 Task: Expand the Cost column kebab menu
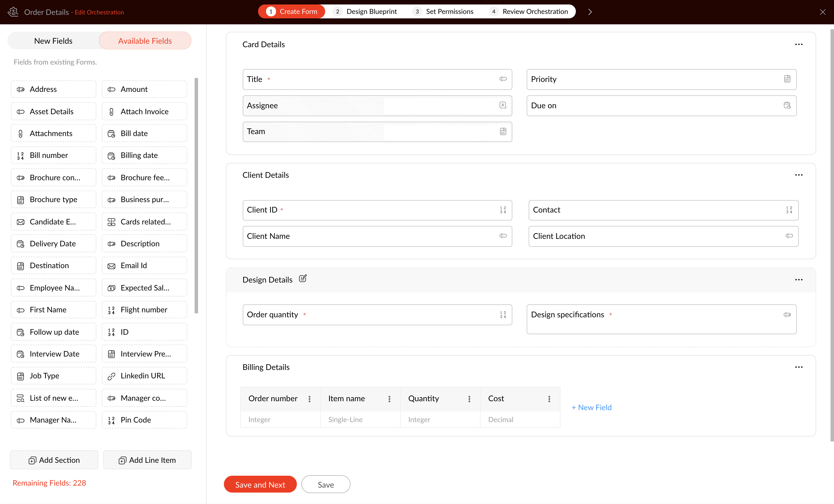[549, 399]
